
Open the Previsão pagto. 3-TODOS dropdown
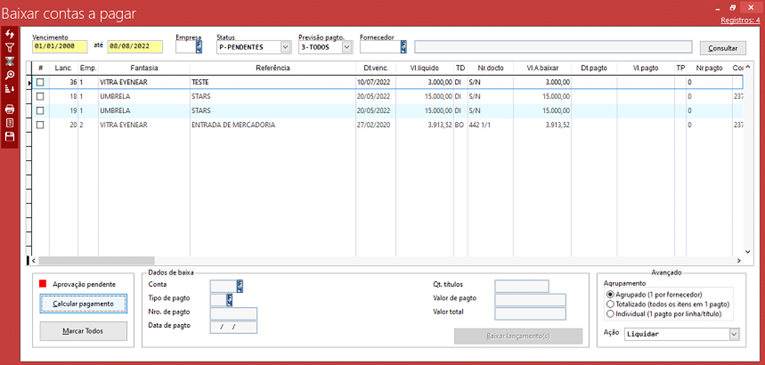pyautogui.click(x=346, y=47)
